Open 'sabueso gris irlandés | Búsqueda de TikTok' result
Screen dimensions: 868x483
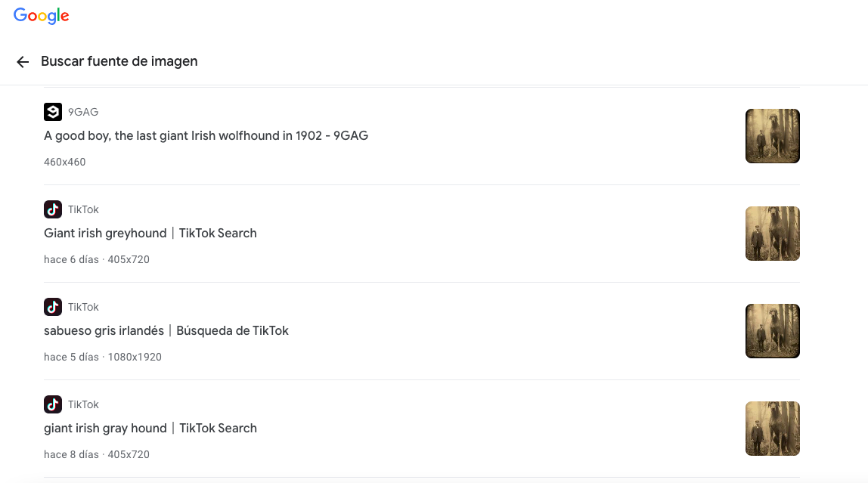click(x=166, y=331)
